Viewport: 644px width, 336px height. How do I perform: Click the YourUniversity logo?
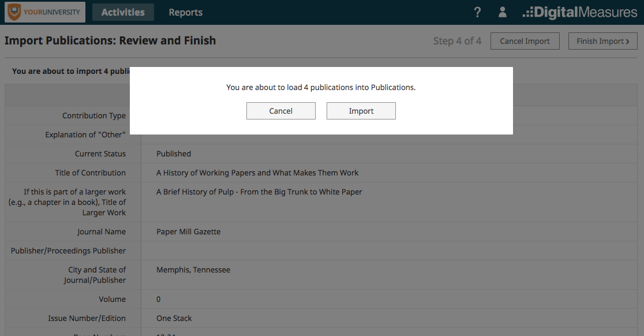45,12
